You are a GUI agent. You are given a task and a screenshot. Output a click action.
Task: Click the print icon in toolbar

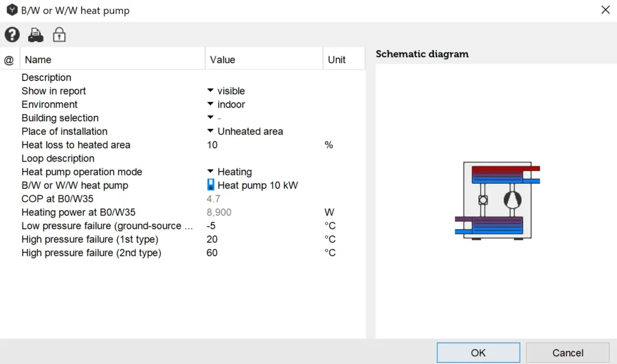36,35
